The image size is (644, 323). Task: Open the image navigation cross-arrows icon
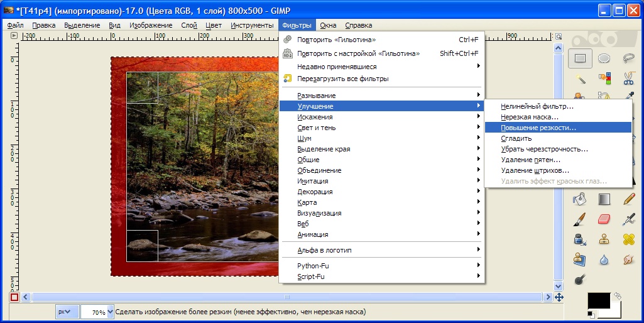[559, 297]
